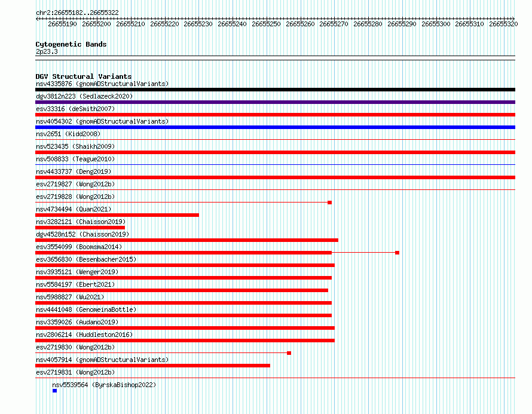Click nsv5539564 (ByrskaBishop2022) label
Viewport: 532px width, 414px height.
104,385
